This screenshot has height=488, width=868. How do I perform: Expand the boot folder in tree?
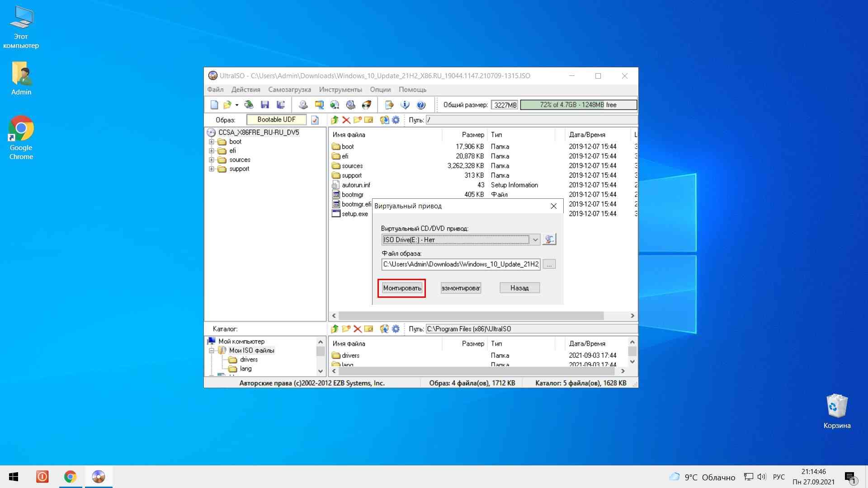pyautogui.click(x=211, y=142)
